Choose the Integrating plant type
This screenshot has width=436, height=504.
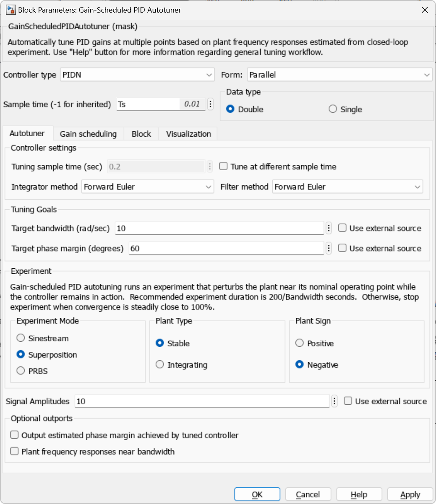click(160, 364)
